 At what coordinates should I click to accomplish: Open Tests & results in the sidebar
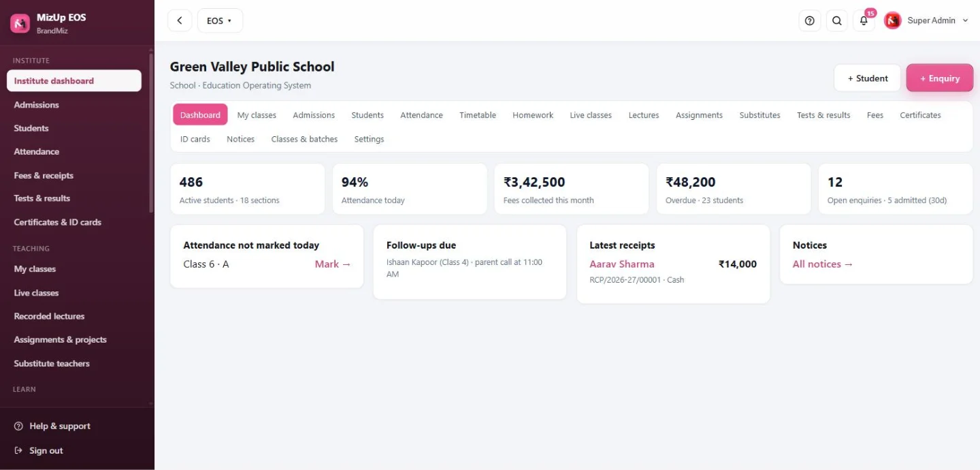(74, 198)
